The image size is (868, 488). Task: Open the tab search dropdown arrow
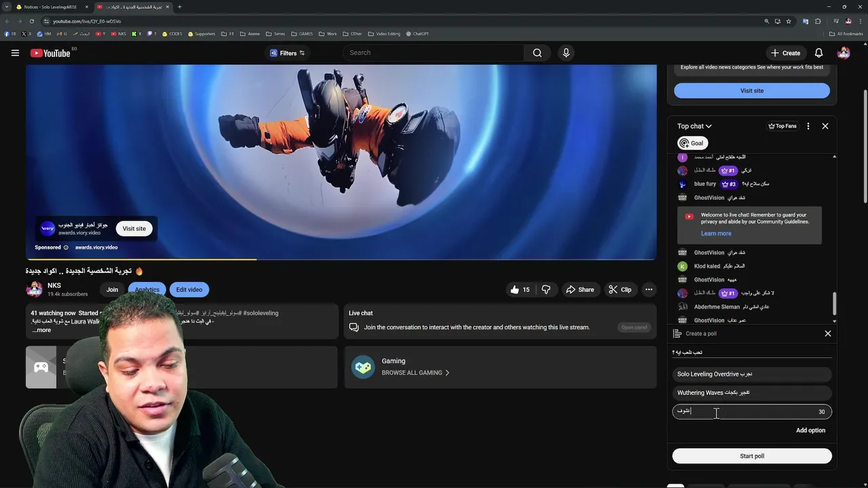coord(6,7)
